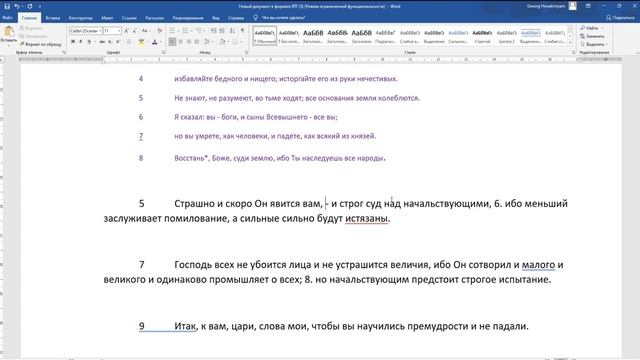Click the Share (Поделиться) button
640x360 pixels.
click(620, 18)
